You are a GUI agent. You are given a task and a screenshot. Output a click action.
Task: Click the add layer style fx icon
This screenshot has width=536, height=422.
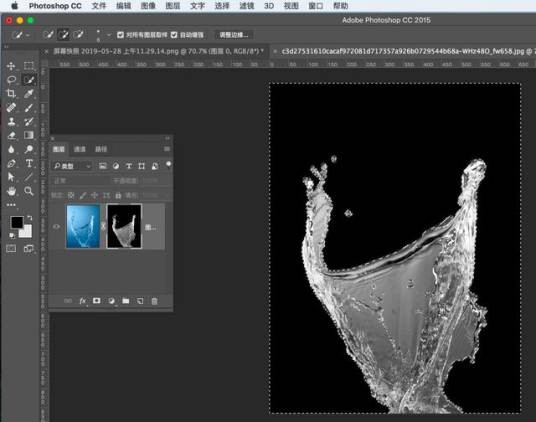(82, 301)
